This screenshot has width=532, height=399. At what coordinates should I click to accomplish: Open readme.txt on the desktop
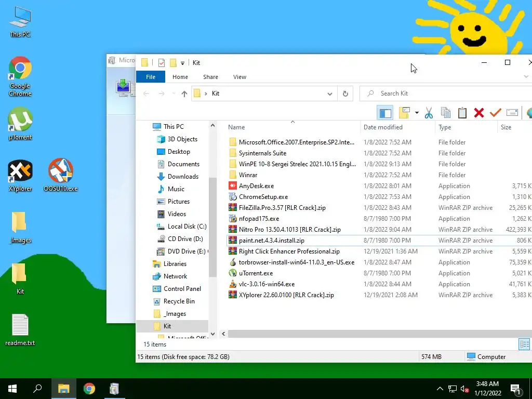click(20, 330)
